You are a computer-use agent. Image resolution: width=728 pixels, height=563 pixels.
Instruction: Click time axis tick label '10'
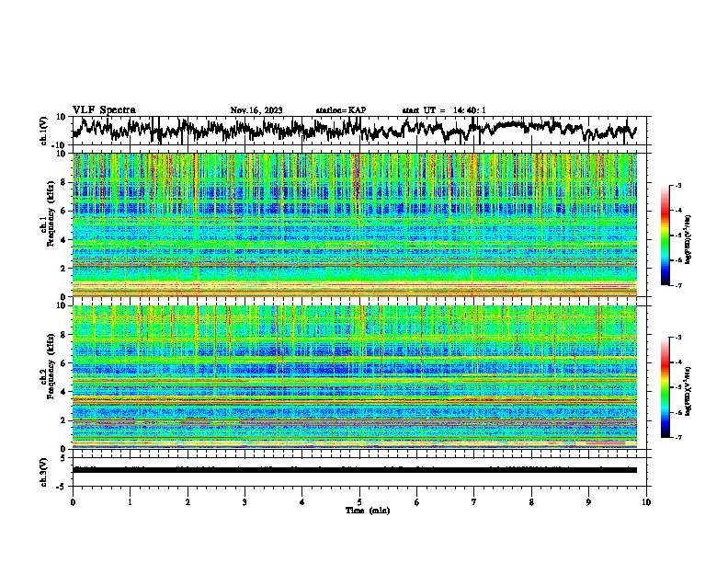(x=646, y=502)
